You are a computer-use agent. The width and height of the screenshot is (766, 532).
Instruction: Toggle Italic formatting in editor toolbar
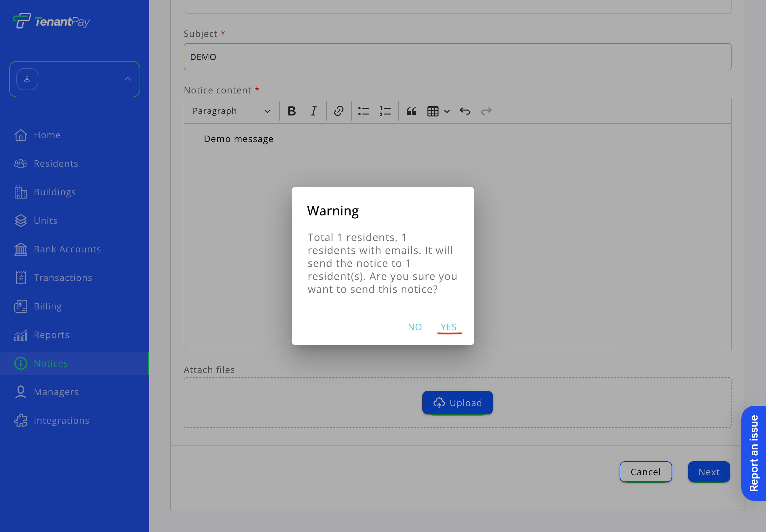314,111
